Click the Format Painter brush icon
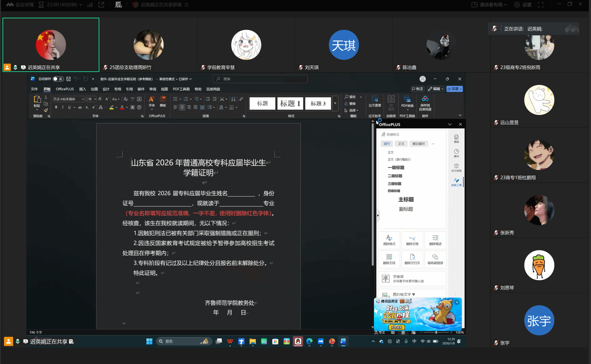 click(46, 110)
